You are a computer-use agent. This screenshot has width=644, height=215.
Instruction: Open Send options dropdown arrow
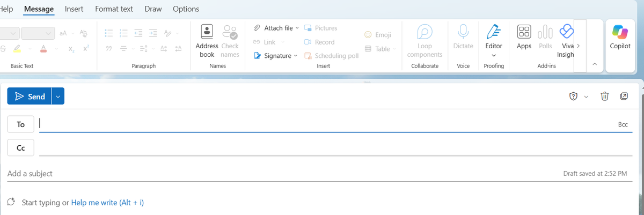[58, 97]
